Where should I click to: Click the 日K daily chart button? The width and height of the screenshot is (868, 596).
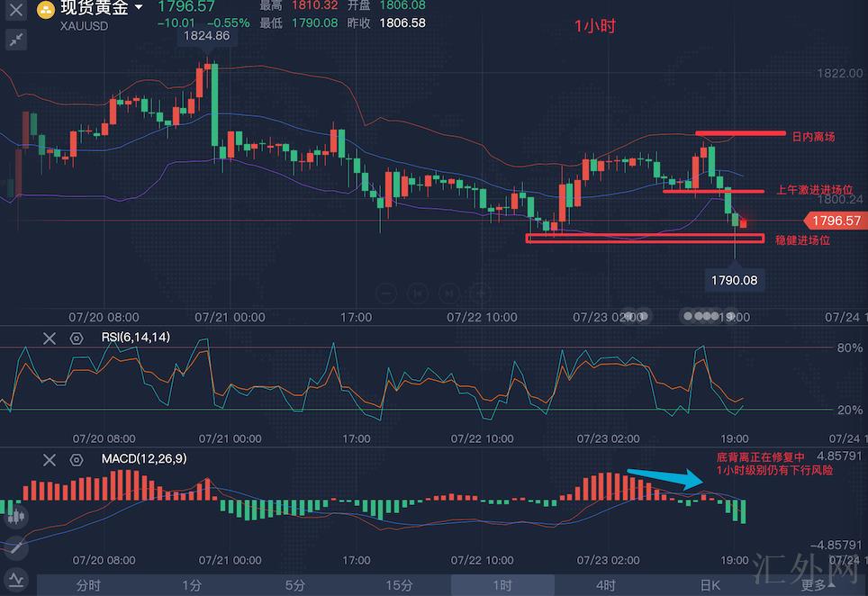(710, 585)
